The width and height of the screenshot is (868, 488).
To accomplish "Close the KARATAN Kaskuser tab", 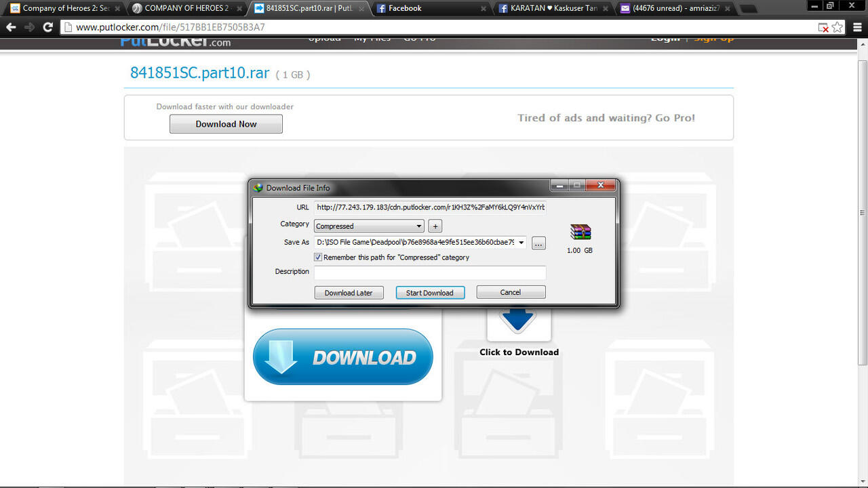I will click(605, 9).
